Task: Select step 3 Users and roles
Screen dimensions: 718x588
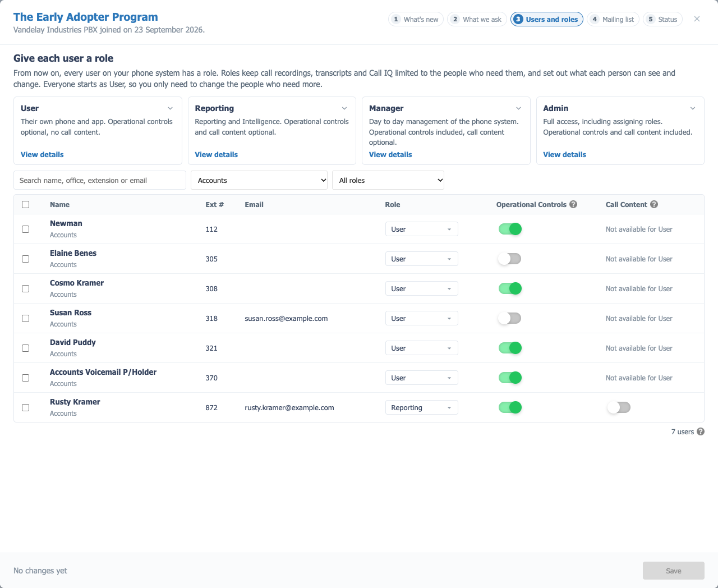Action: [x=547, y=19]
